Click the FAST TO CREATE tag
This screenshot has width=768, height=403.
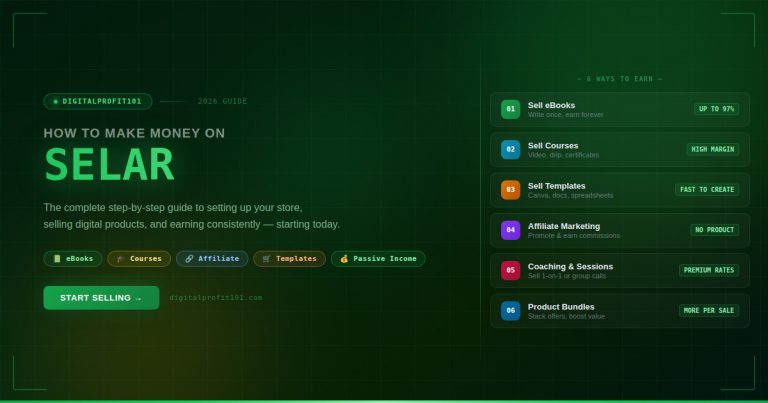click(707, 190)
